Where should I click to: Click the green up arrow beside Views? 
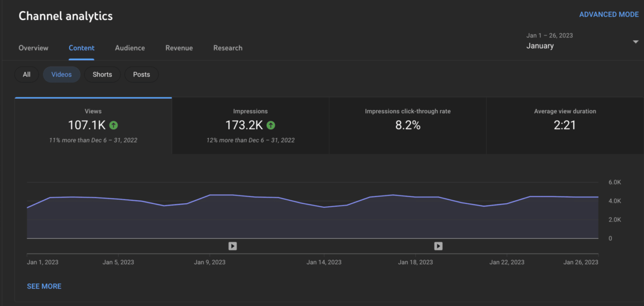113,125
